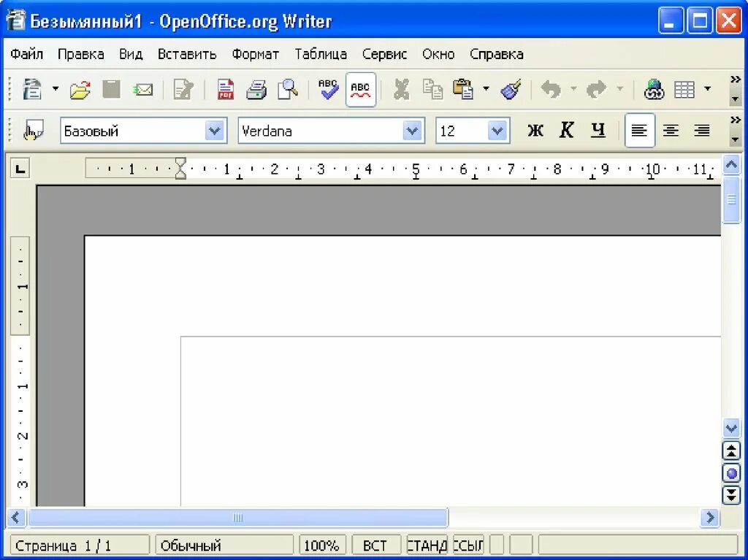
Task: Open the Redo history dropdown arrow
Action: [x=619, y=89]
